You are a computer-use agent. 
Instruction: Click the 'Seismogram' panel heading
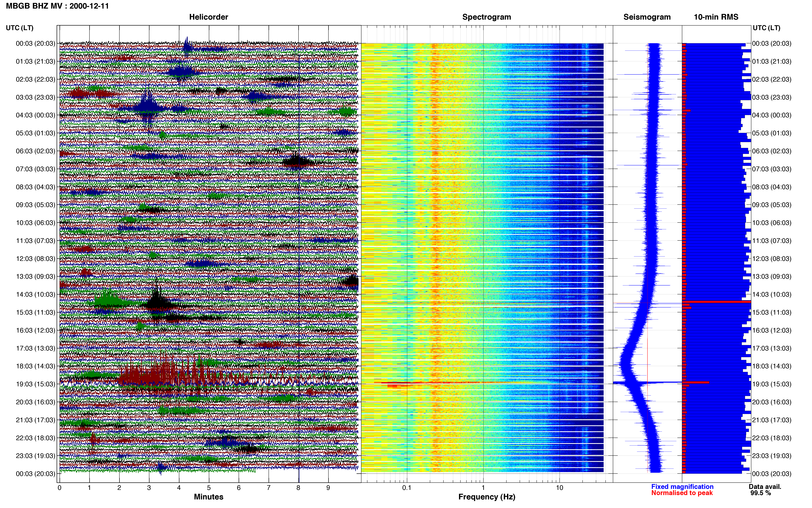point(647,17)
